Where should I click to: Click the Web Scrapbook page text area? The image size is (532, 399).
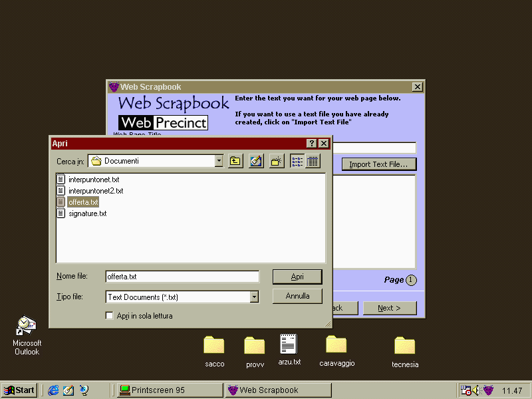pyautogui.click(x=374, y=222)
